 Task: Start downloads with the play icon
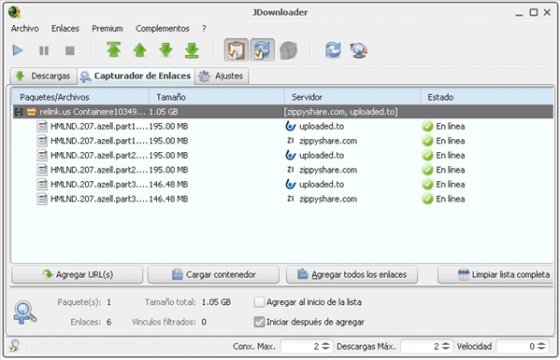coord(18,50)
